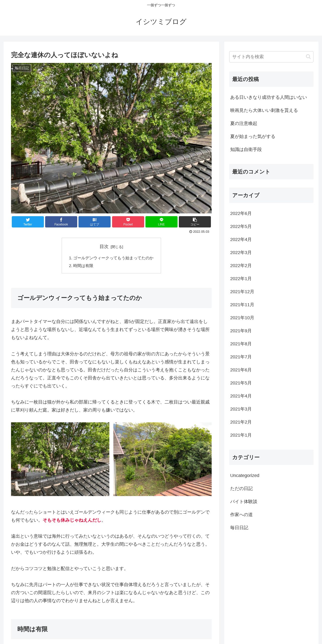The height and width of the screenshot is (644, 322).
Task: Jump to 時間は有限 in the contents
Action: 83,266
